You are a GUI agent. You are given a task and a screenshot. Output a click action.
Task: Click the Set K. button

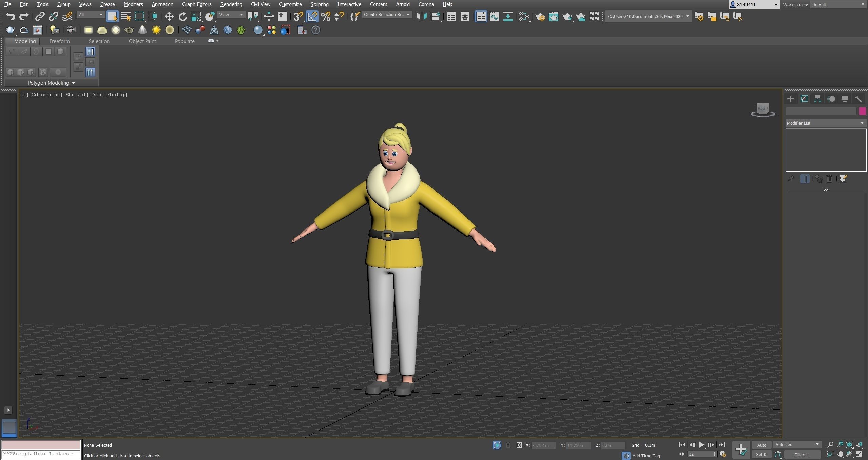pos(761,455)
